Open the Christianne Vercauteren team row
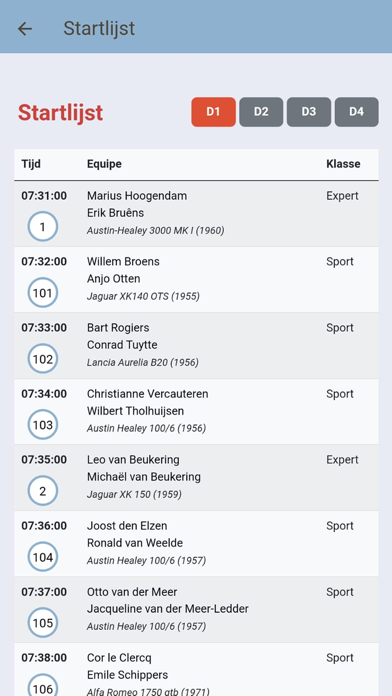Viewport: 392px width, 696px height. tap(196, 411)
